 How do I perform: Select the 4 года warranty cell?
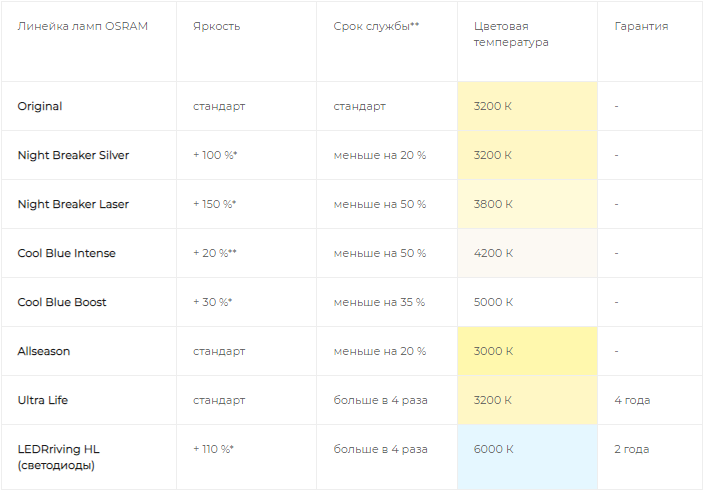pyautogui.click(x=632, y=400)
